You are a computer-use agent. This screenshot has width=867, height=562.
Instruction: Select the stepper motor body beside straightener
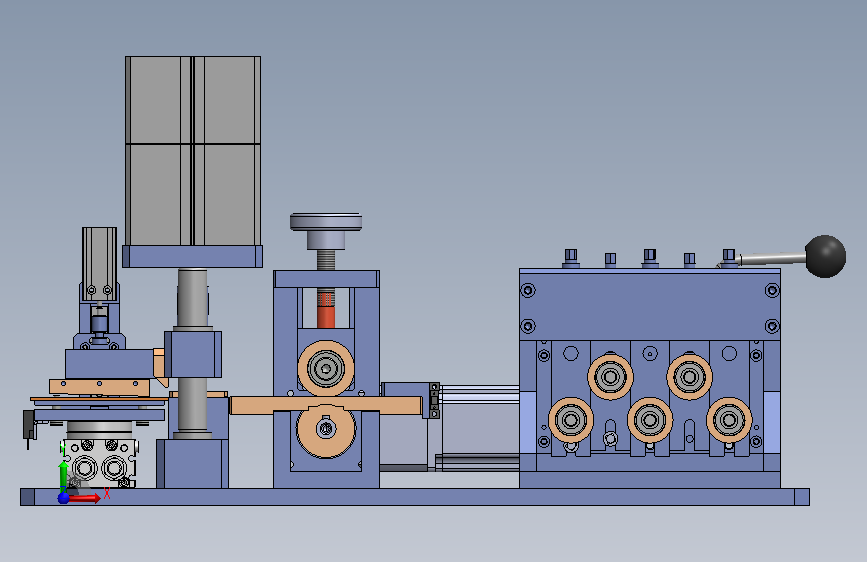click(479, 427)
